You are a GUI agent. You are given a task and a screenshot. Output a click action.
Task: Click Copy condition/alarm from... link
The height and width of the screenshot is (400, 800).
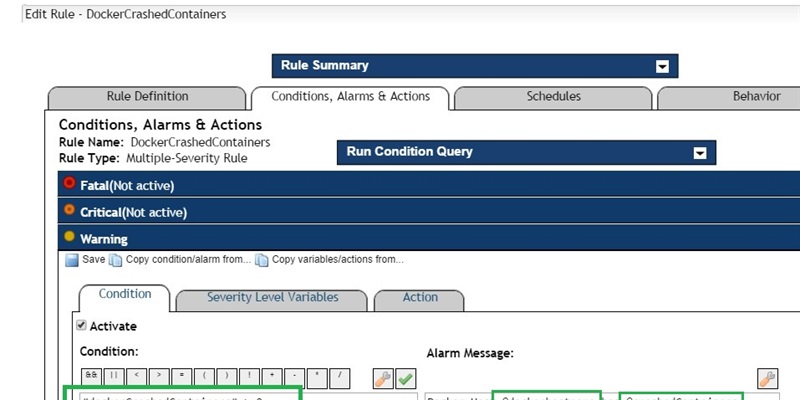pos(188,259)
